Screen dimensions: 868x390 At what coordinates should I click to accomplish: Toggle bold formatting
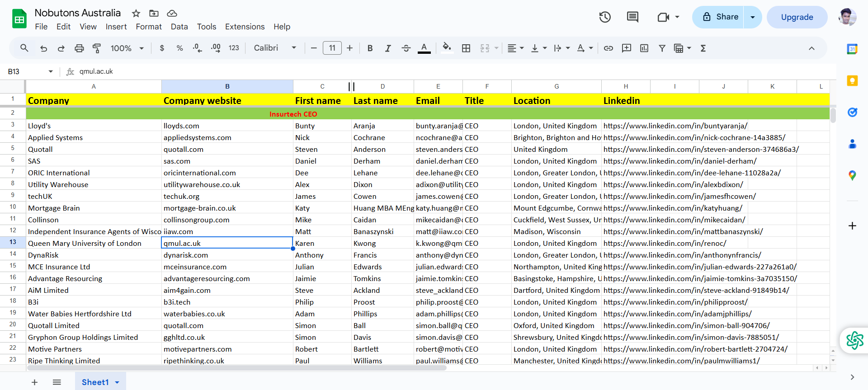click(x=370, y=48)
